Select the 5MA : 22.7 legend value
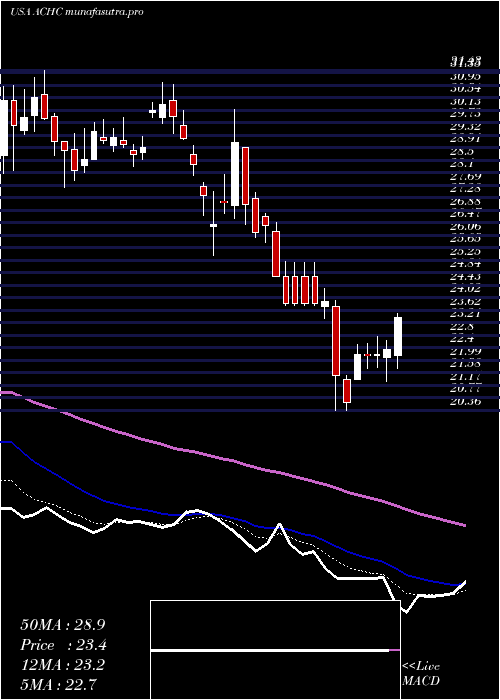The image size is (500, 700). pos(58,684)
